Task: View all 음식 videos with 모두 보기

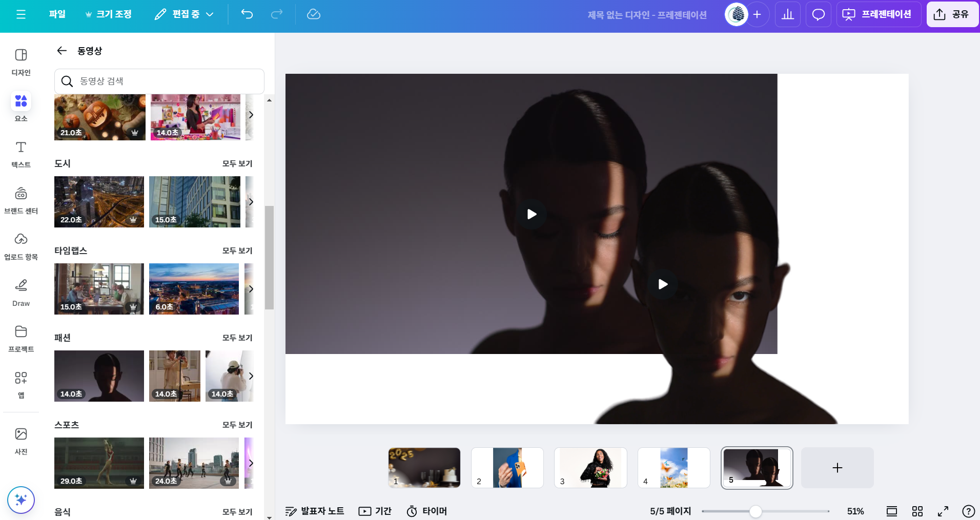Action: tap(237, 512)
